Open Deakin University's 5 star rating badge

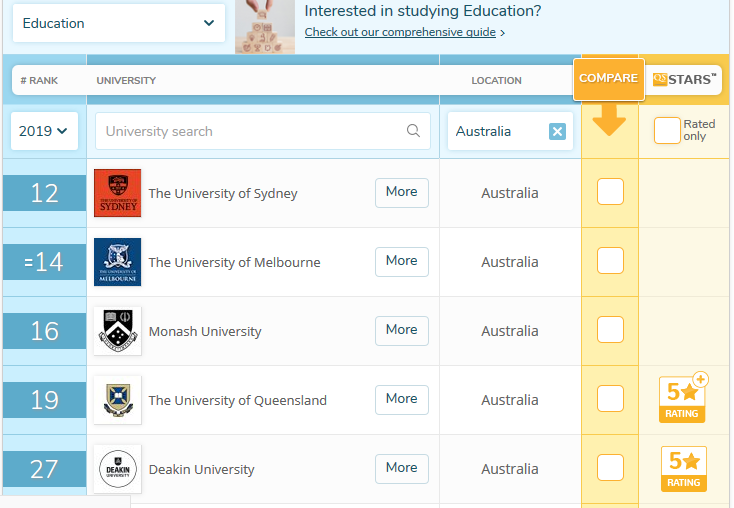pos(682,468)
